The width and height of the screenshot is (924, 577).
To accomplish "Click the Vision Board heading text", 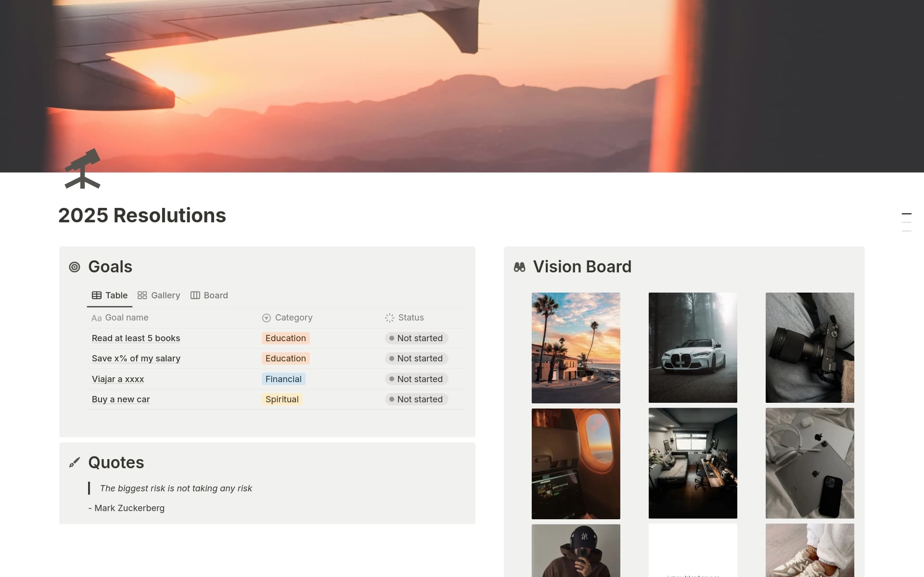I will 582,267.
